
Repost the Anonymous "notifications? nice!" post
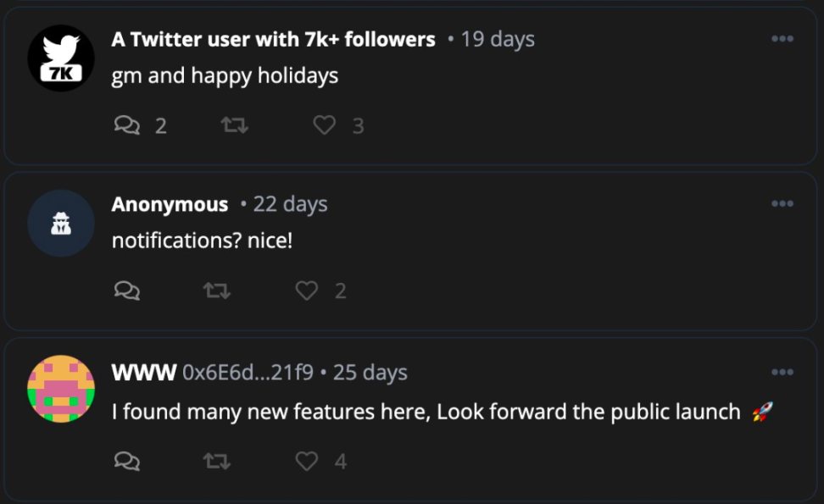click(217, 291)
